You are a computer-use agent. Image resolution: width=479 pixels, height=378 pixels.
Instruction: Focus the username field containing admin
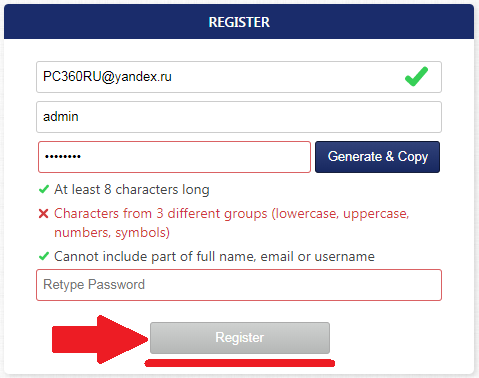coord(239,117)
